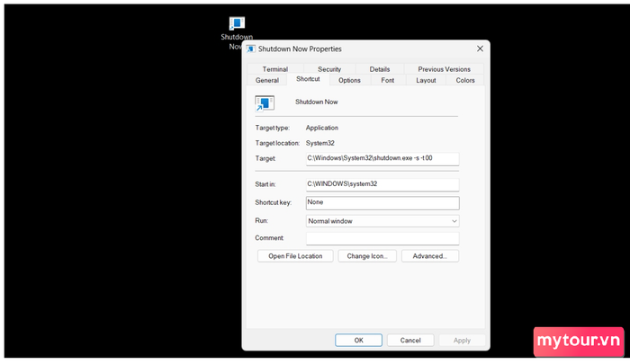
Task: Select the Shortcut tab
Action: click(308, 79)
